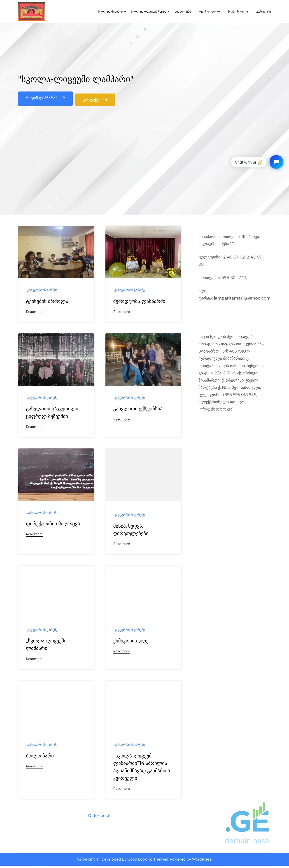The width and height of the screenshot is (289, 868).
Task: Open the გასვლითი ექსკურსია photo
Action: [x=143, y=360]
